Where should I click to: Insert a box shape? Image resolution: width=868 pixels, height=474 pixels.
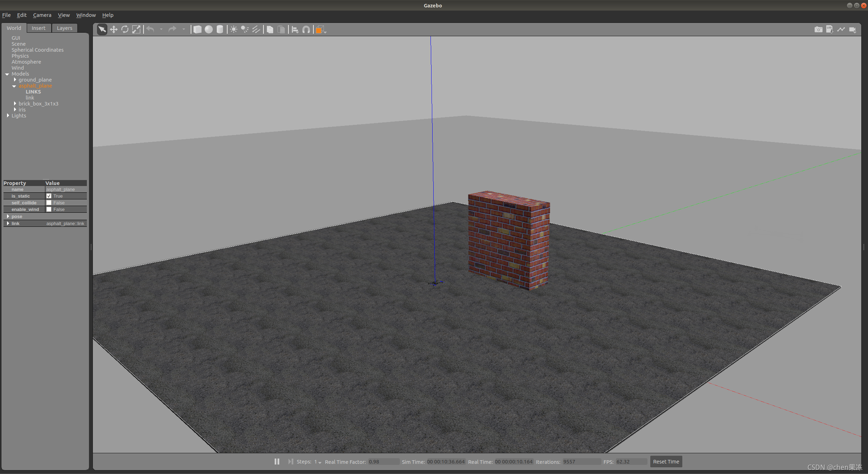click(197, 30)
